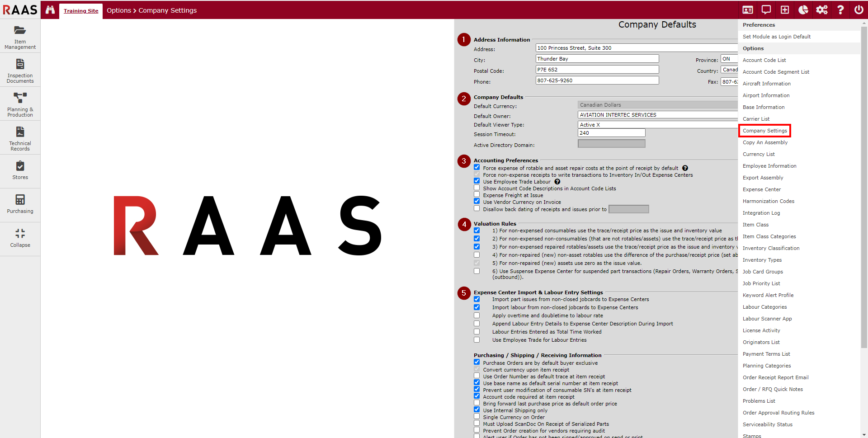Viewport: 868px width, 438px height.
Task: Click the Stores clipboard icon
Action: [20, 166]
